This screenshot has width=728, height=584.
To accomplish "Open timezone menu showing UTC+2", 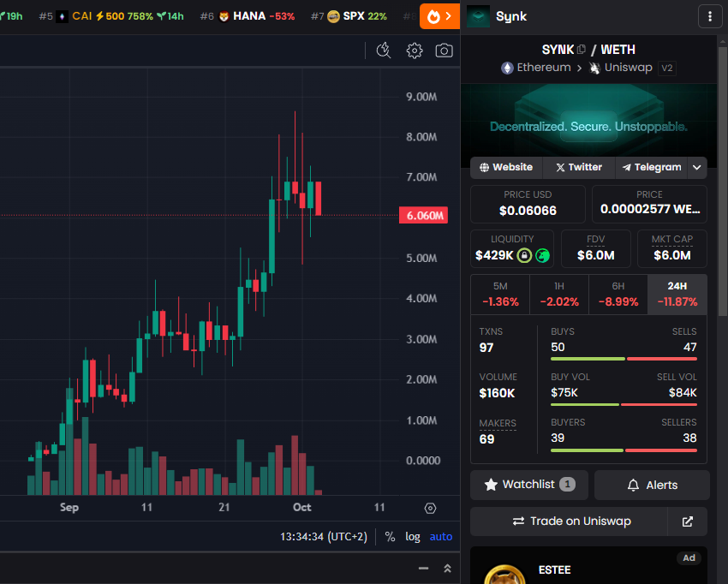I will [x=324, y=537].
